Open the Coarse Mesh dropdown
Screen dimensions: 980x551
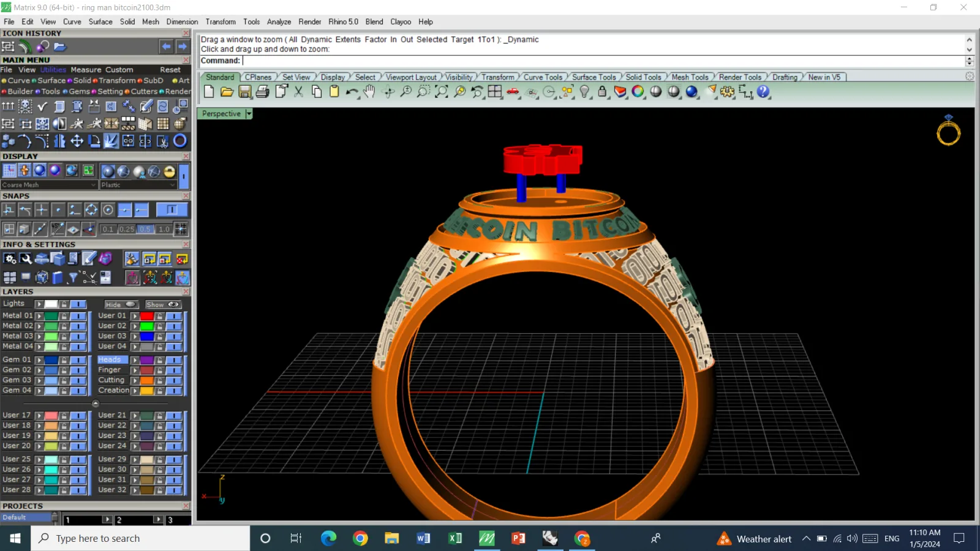pos(49,185)
